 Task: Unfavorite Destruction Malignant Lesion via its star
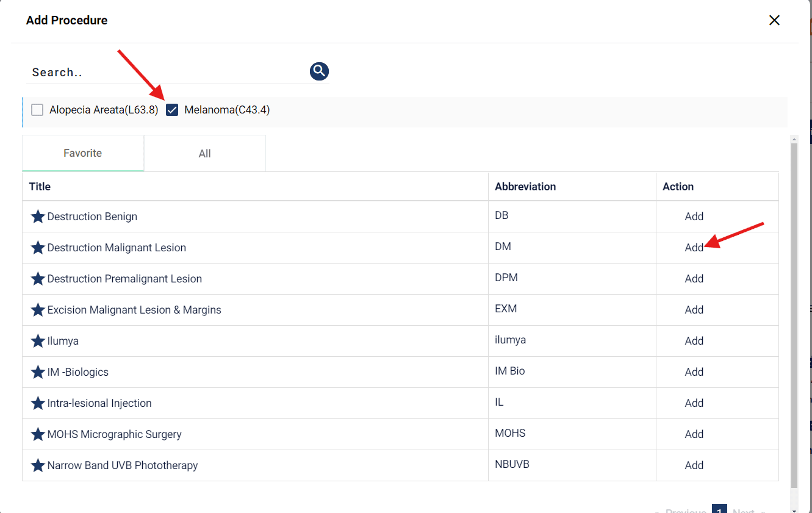tap(38, 248)
